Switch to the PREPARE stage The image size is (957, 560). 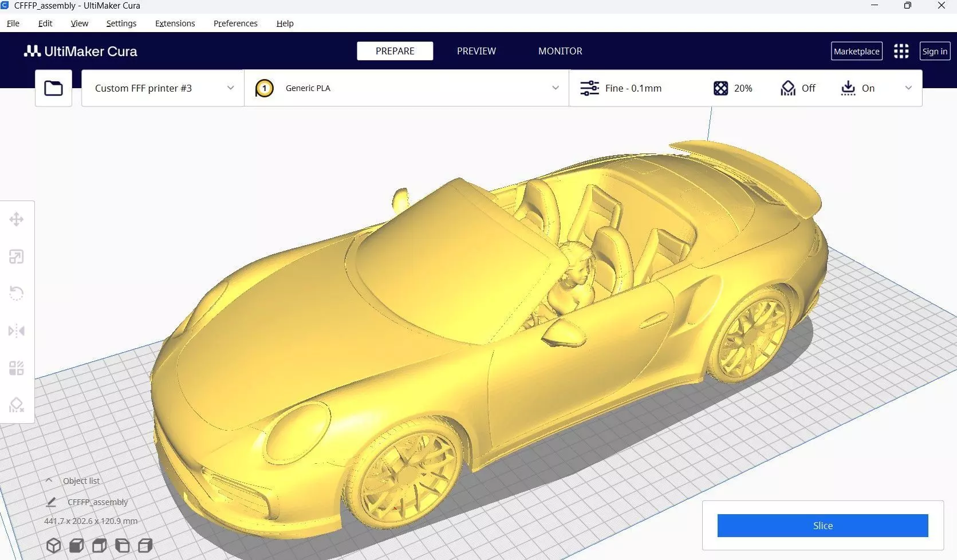[x=395, y=51]
